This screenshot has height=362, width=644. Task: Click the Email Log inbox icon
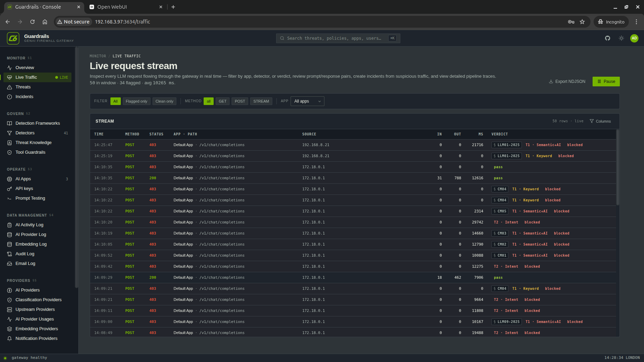(10, 264)
